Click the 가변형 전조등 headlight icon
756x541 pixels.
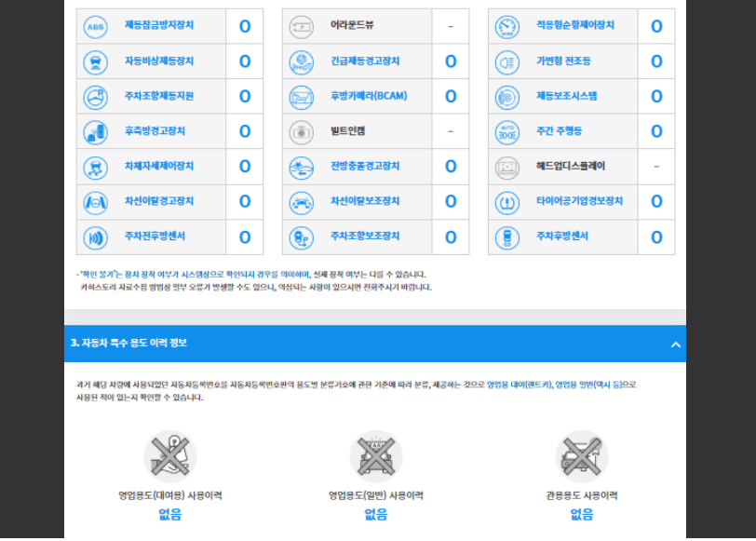(x=507, y=62)
